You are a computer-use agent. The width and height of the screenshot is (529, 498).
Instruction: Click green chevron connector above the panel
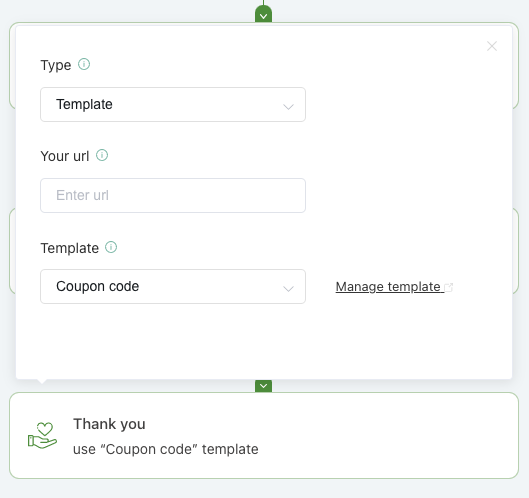(x=263, y=15)
